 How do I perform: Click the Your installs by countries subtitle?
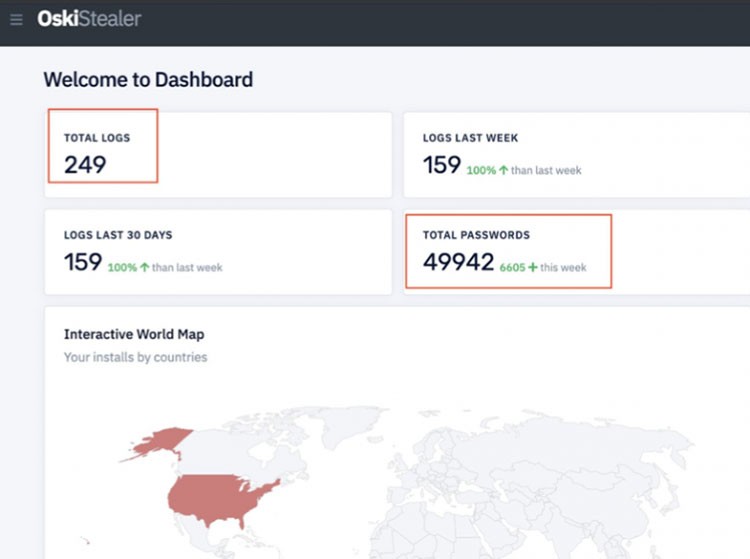pos(135,357)
